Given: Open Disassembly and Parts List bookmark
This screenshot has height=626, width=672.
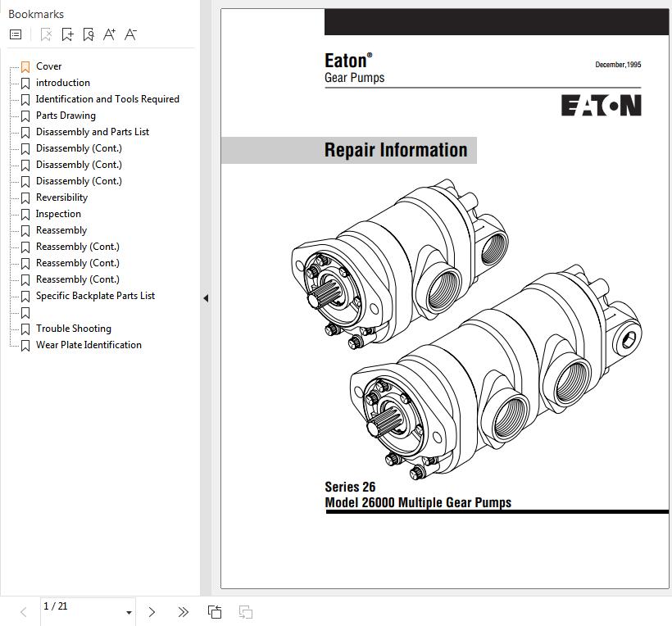Looking at the screenshot, I should coord(93,132).
